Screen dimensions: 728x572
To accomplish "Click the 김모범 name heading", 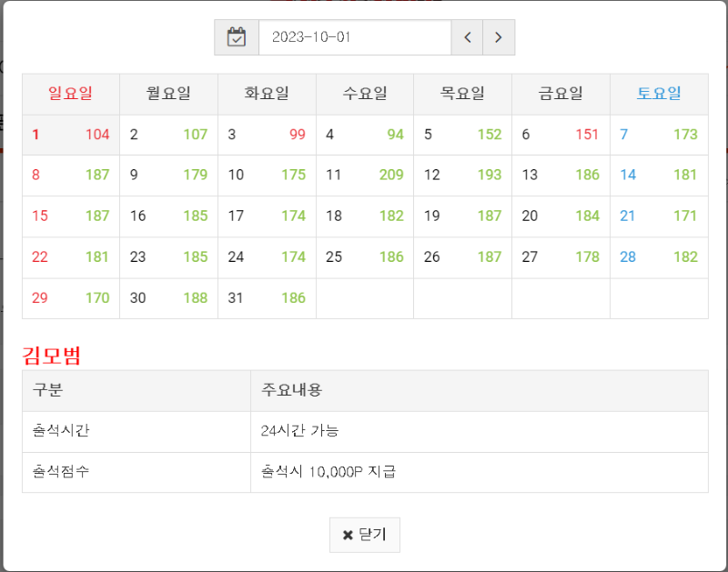I will [x=51, y=356].
